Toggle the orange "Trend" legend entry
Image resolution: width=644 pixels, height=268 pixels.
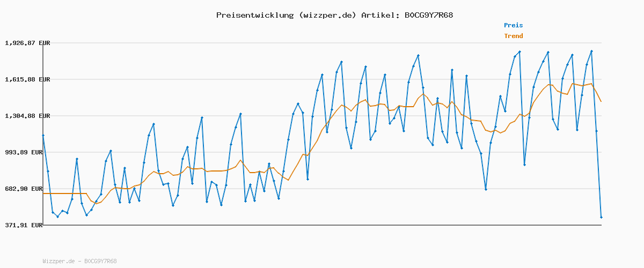click(x=513, y=36)
